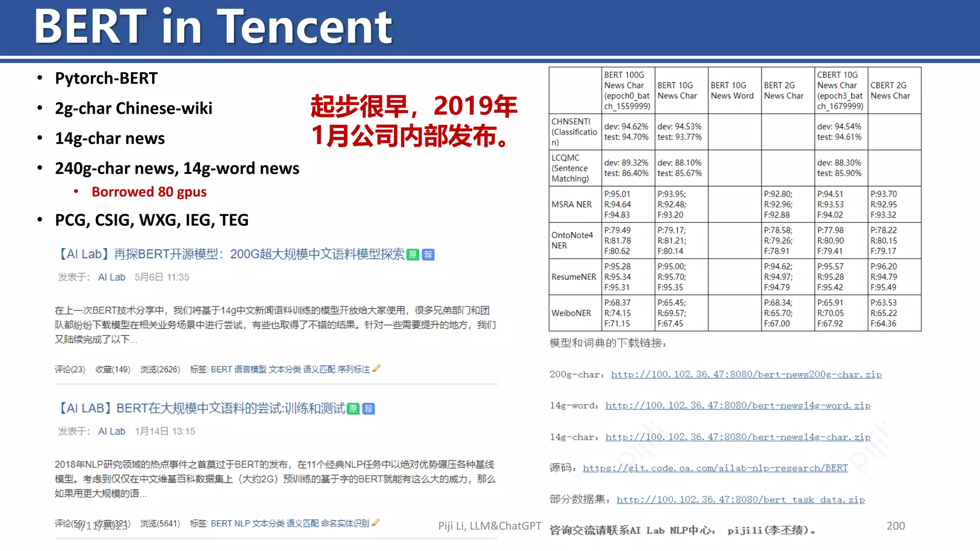Viewport: 980px width, 551px height.
Task: Click 语义匹配 tag in the 浏览(5641) row
Action: click(302, 523)
